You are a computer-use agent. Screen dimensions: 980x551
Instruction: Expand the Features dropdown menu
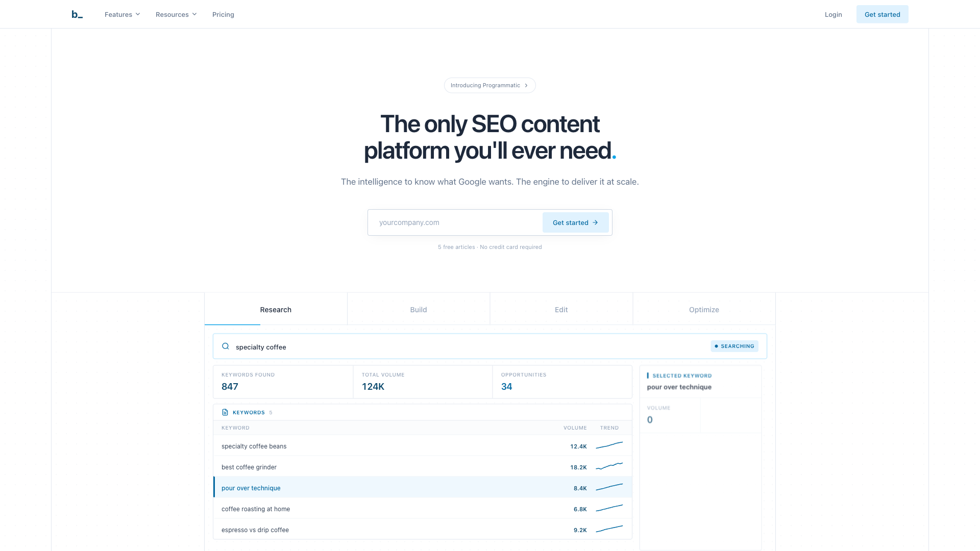(122, 14)
